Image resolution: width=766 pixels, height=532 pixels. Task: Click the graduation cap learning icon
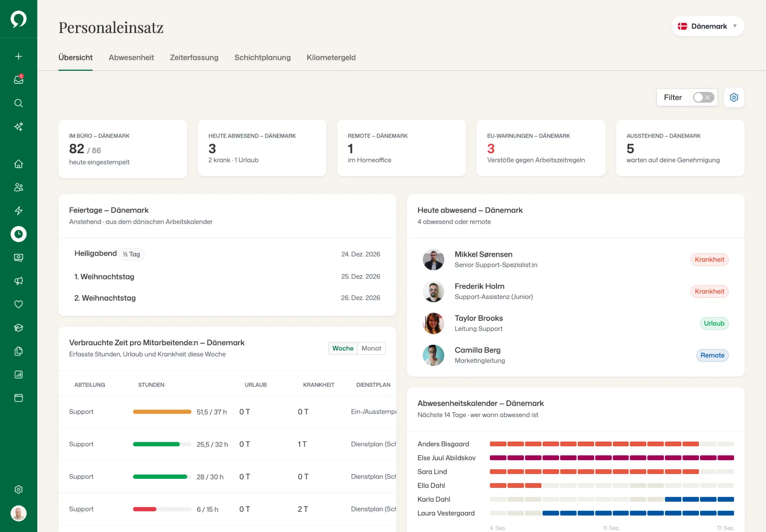click(19, 328)
